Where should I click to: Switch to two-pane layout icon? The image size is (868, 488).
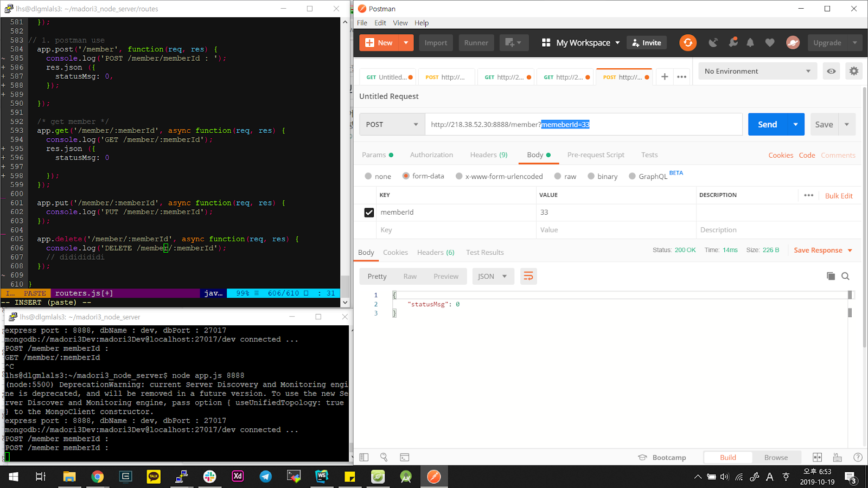click(x=818, y=457)
